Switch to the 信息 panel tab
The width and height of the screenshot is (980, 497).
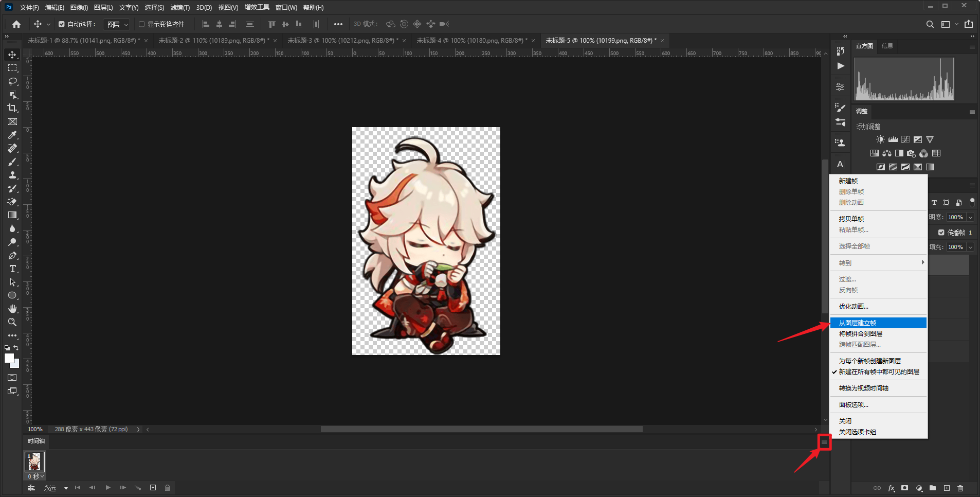point(887,46)
